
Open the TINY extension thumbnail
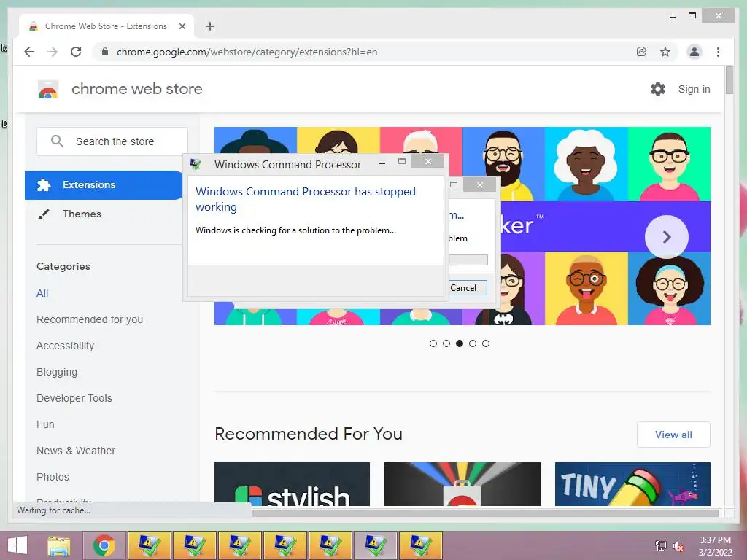[632, 484]
